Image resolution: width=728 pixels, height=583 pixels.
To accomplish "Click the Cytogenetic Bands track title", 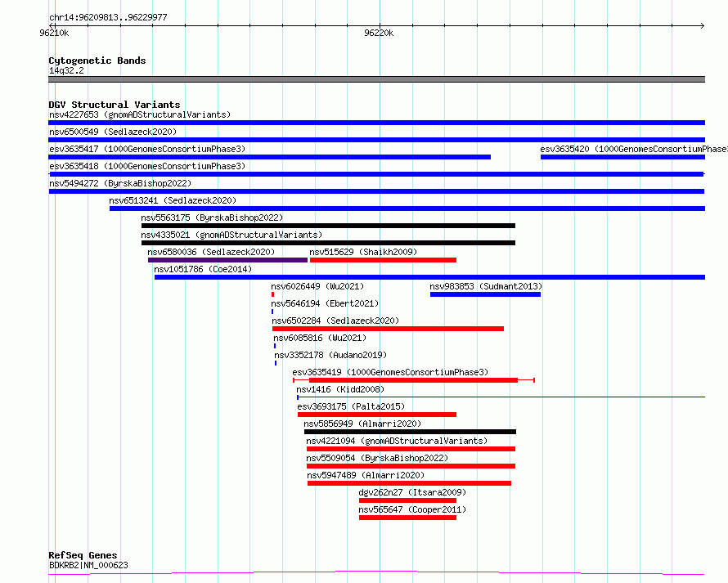I will click(x=97, y=61).
